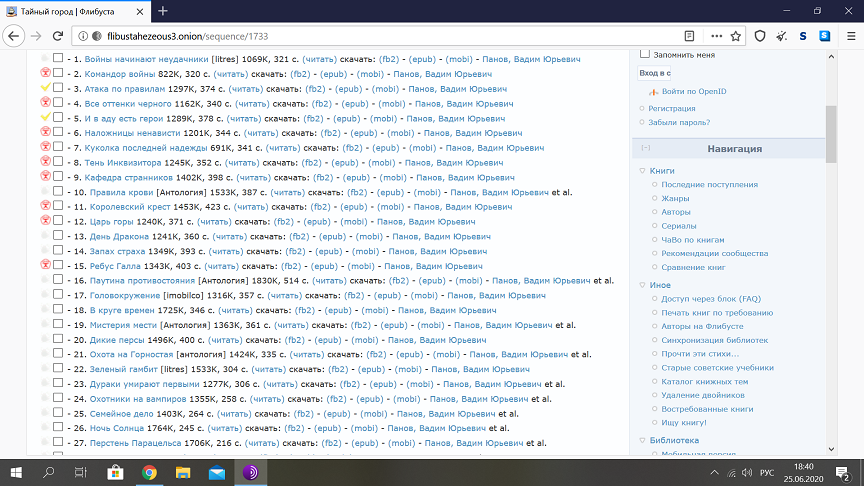This screenshot has height=486, width=864.
Task: Tick the checkbox for Все оттенки черного
Action: (58, 102)
